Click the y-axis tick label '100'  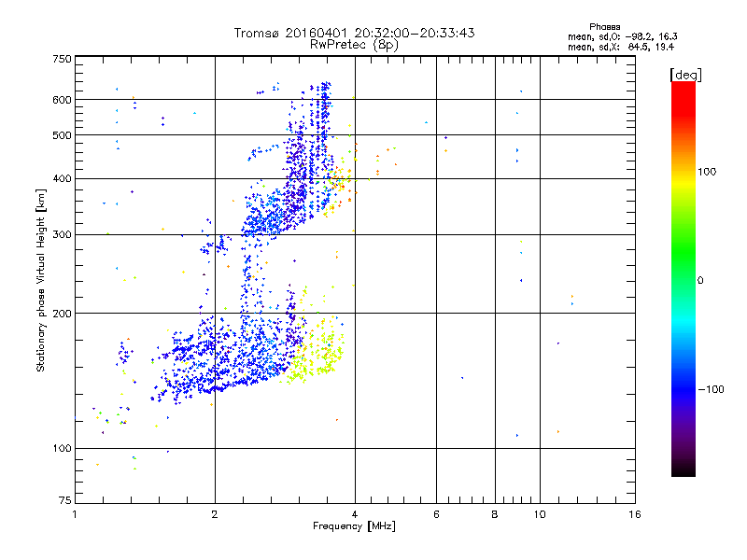pyautogui.click(x=63, y=449)
